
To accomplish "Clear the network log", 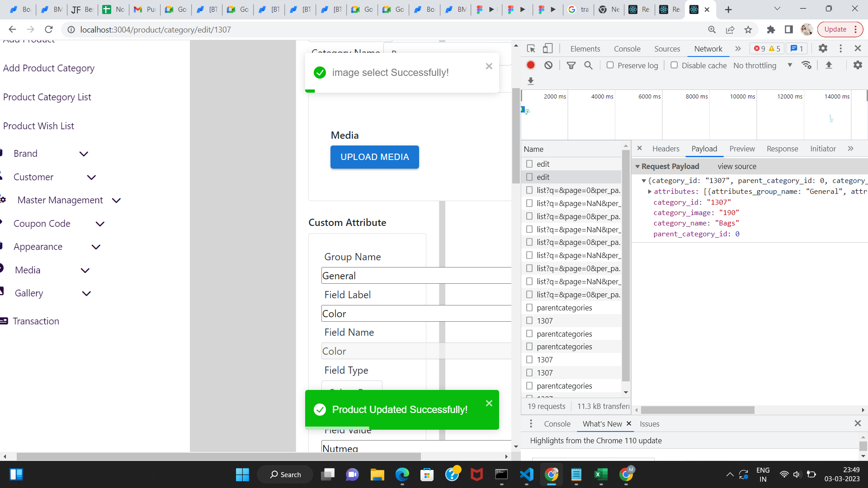I will pyautogui.click(x=548, y=65).
